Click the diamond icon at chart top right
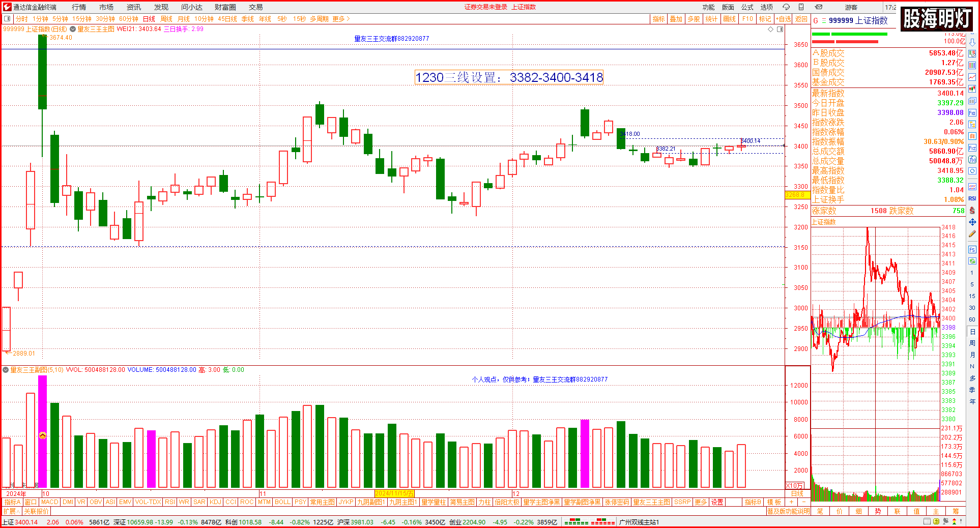Viewport: 980px width, 528px height. point(770,30)
